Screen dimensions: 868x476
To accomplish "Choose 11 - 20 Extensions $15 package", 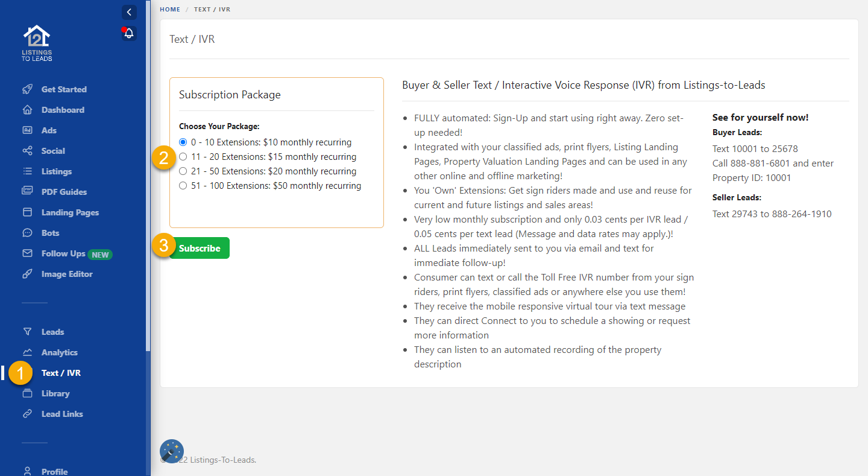I will click(183, 157).
